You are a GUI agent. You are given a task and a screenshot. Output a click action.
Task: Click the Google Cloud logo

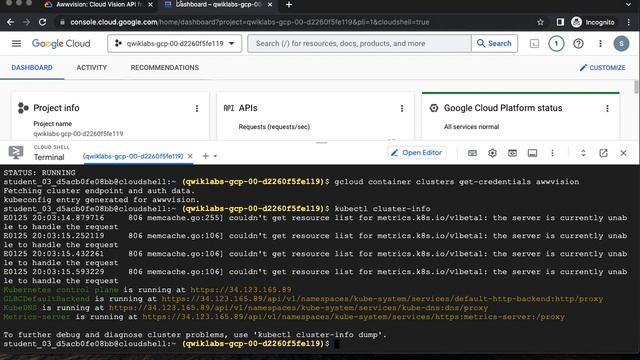point(61,44)
